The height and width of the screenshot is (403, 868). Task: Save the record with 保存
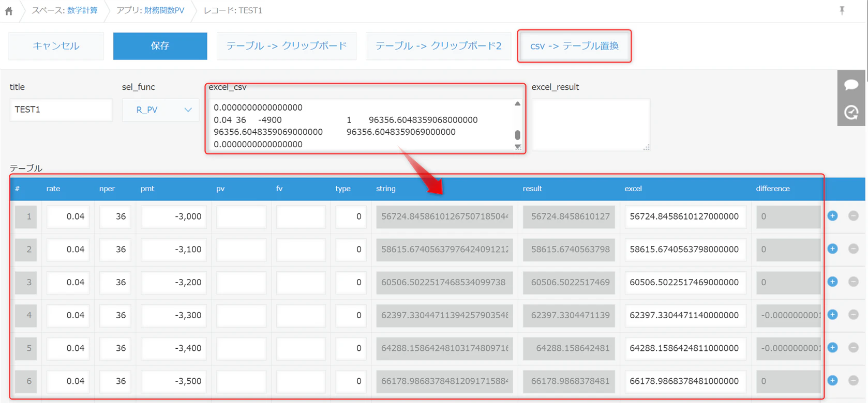point(160,46)
